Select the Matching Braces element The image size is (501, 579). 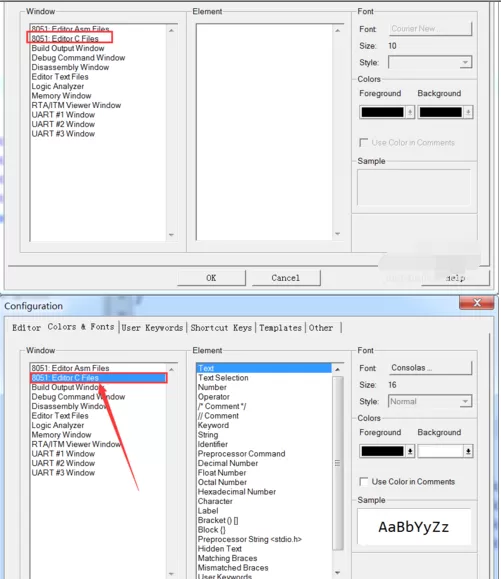tap(227, 558)
